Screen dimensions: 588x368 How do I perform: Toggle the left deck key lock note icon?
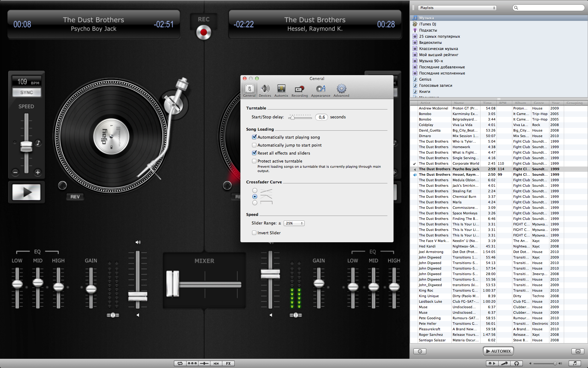pos(38,143)
